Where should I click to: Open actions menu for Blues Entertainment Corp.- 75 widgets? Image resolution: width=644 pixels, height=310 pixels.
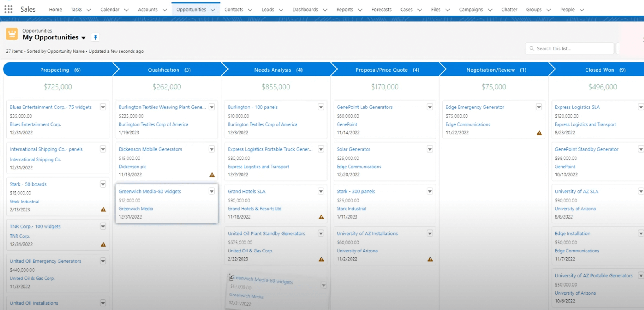103,107
